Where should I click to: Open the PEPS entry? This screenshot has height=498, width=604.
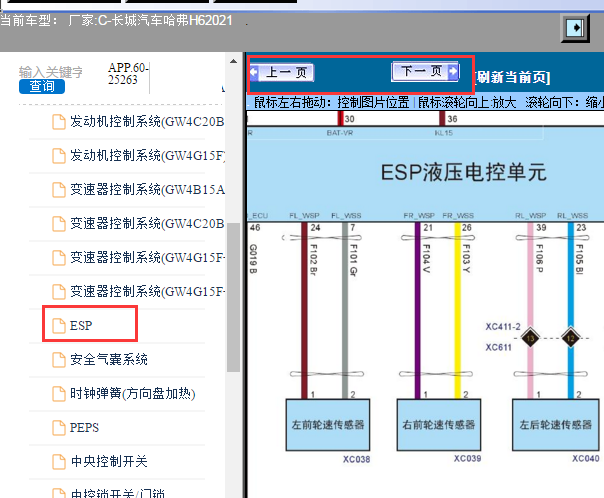pos(84,428)
